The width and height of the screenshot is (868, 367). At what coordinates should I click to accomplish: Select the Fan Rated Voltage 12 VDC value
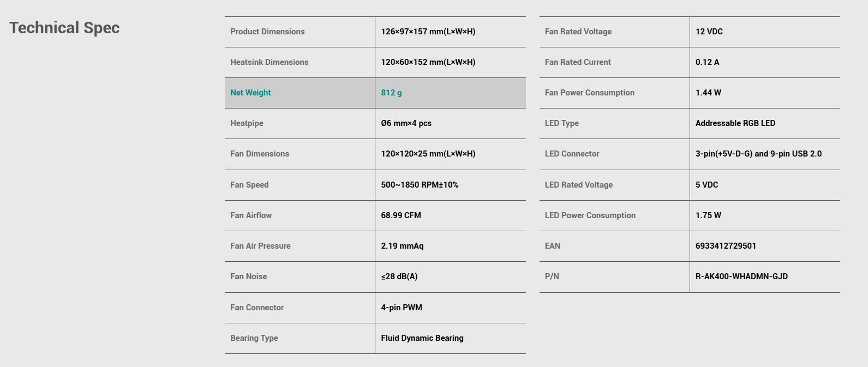tap(709, 32)
